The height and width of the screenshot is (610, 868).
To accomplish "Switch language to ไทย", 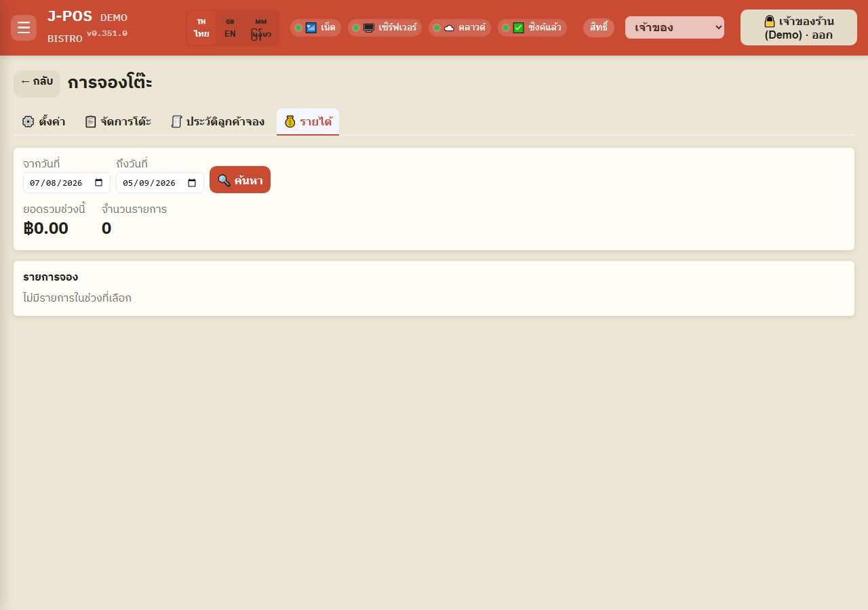I will 201,28.
